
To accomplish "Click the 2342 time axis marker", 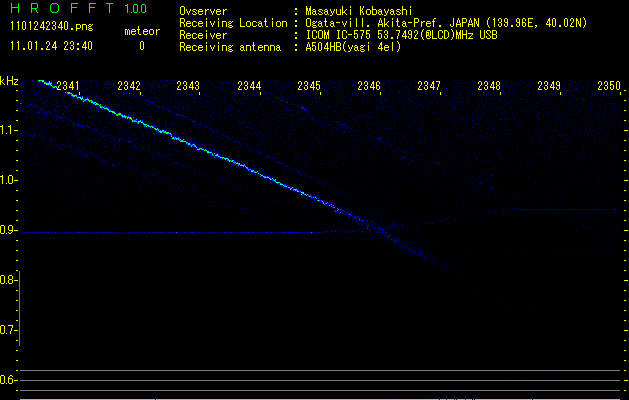I will tap(129, 86).
